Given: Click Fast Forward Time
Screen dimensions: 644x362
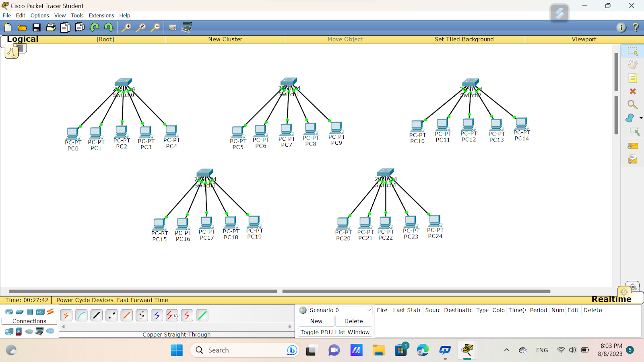Looking at the screenshot, I should (x=142, y=300).
